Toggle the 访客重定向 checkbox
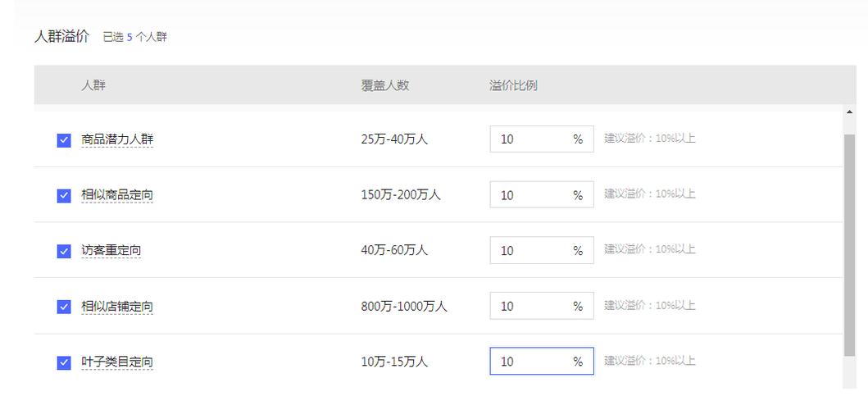The image size is (868, 410). coord(64,251)
